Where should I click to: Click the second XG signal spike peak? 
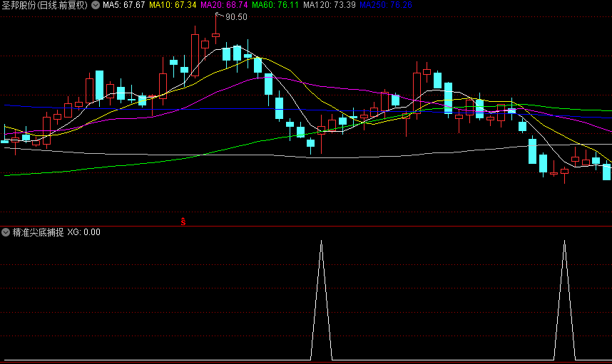(x=564, y=242)
